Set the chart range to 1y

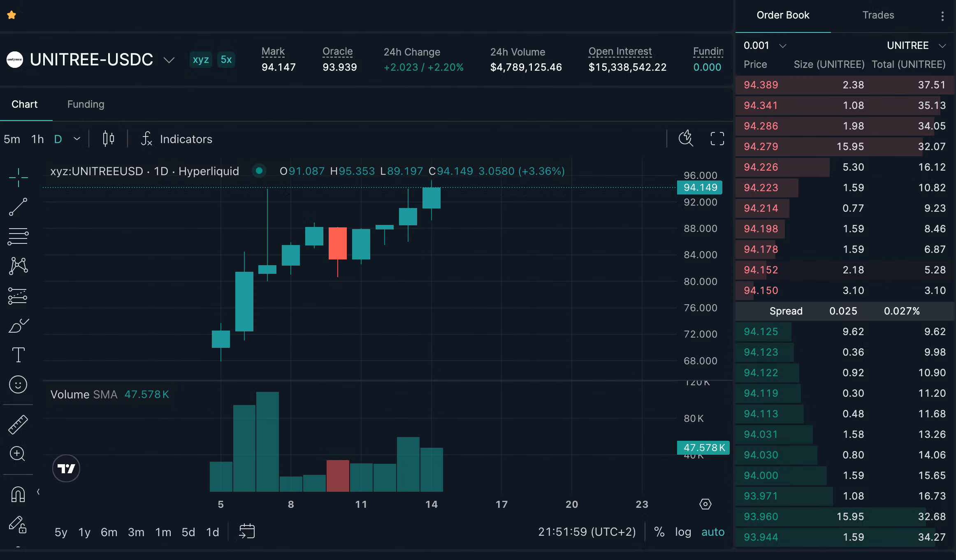84,532
